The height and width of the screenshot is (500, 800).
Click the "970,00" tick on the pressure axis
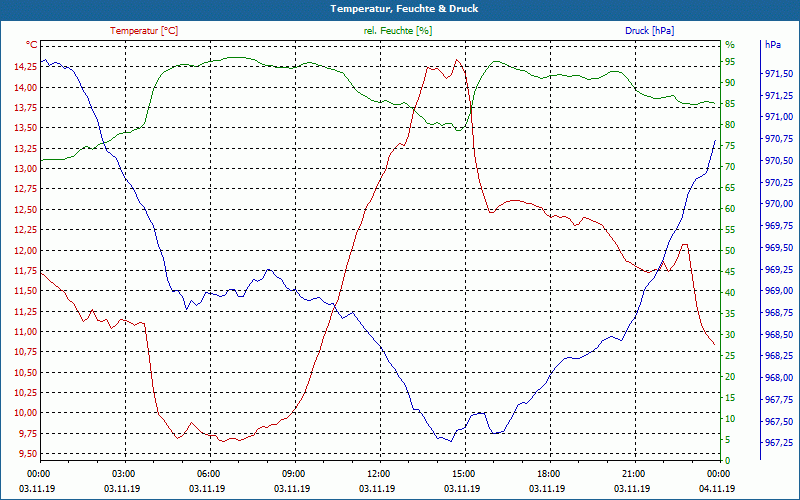779,204
